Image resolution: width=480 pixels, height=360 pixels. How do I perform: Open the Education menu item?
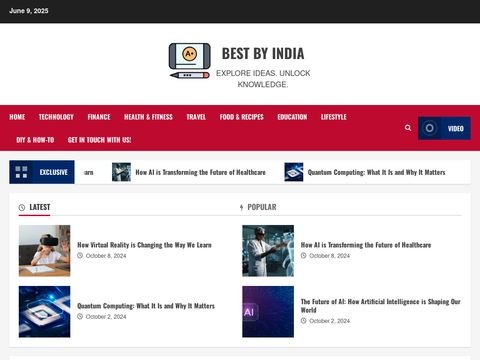click(x=292, y=117)
